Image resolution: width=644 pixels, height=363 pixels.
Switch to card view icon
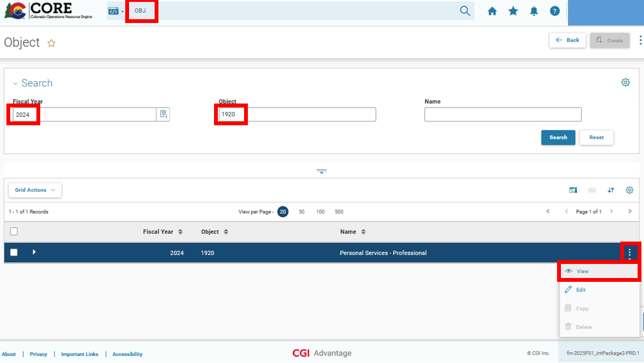573,190
